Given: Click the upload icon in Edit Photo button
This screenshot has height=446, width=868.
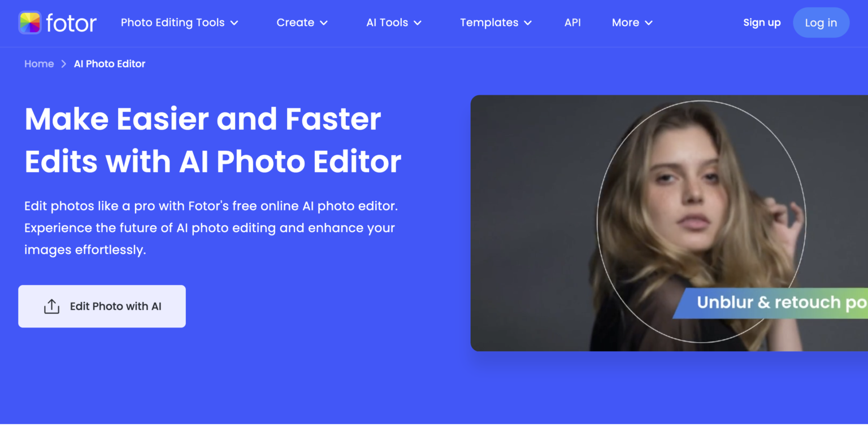Looking at the screenshot, I should [x=51, y=306].
